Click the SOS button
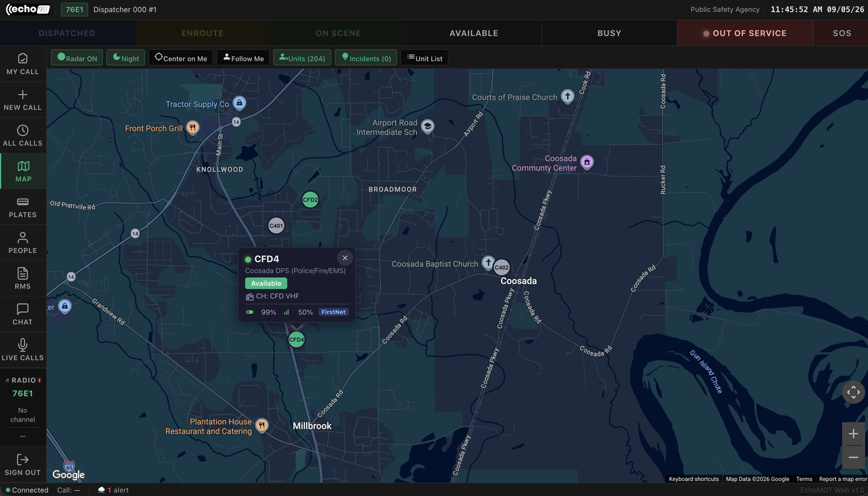The height and width of the screenshot is (496, 868). pos(841,33)
